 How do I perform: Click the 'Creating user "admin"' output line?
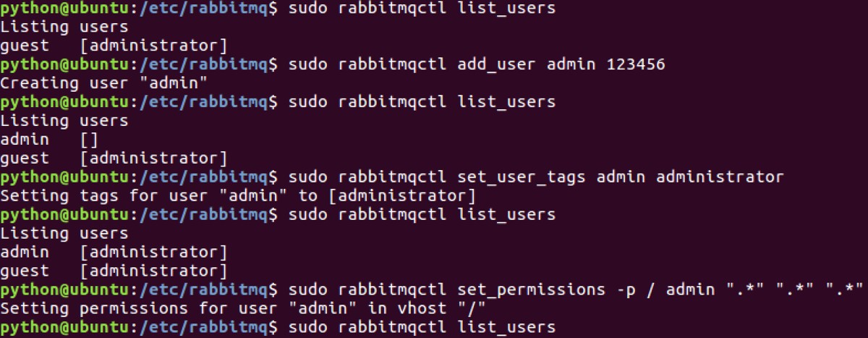point(104,83)
